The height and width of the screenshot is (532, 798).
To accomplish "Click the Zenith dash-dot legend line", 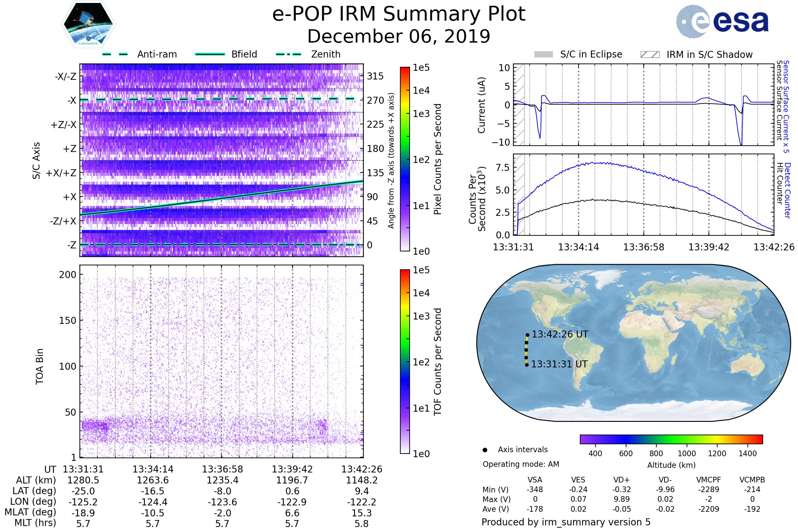I will pyautogui.click(x=288, y=54).
